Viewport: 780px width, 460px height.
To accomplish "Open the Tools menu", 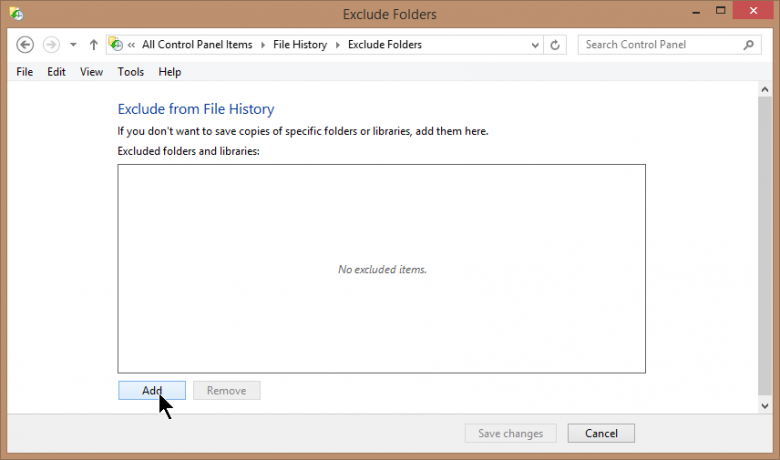I will point(130,72).
